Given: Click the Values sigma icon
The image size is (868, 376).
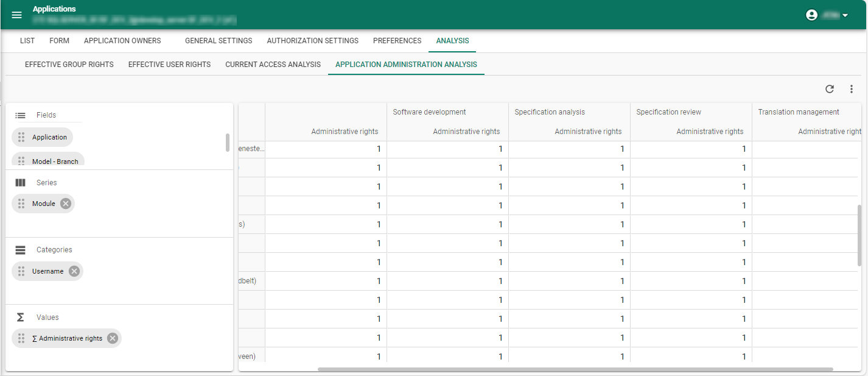Looking at the screenshot, I should point(20,317).
